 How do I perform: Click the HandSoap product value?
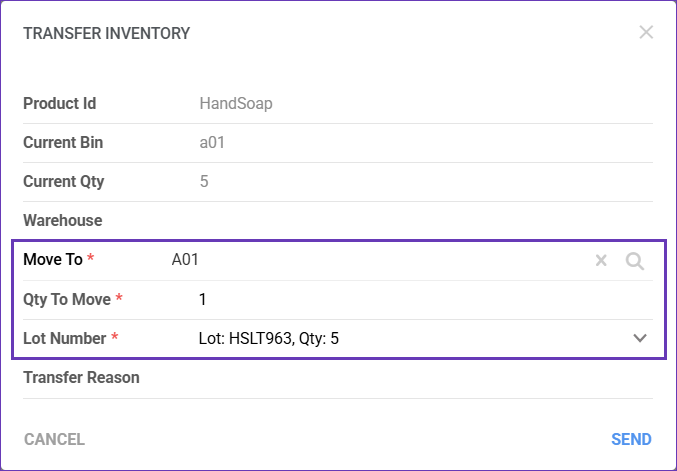coord(236,103)
